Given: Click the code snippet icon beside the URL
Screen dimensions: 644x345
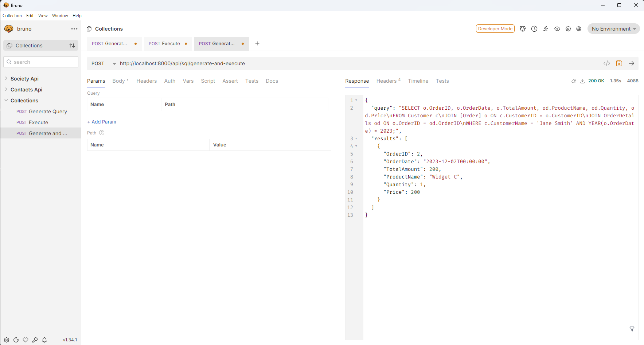Looking at the screenshot, I should 607,63.
